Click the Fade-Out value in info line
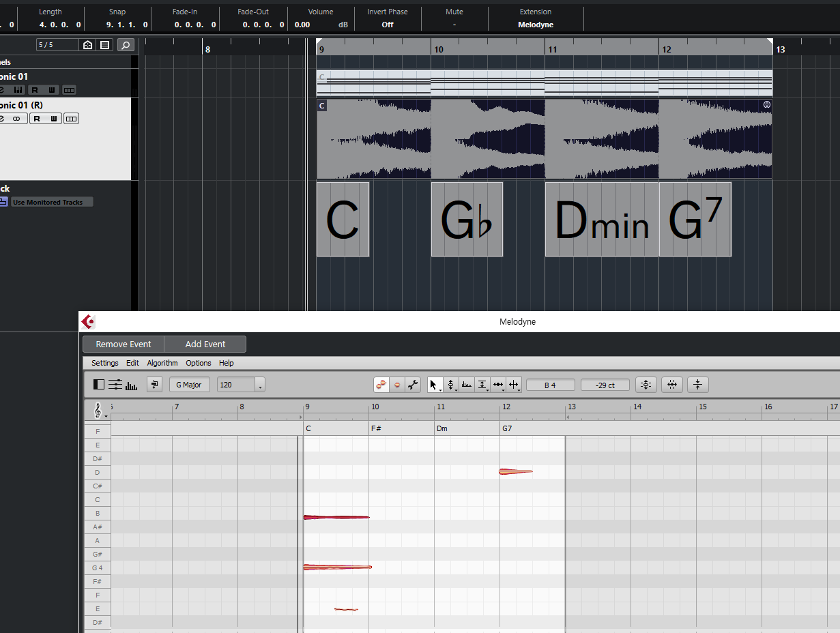 click(x=263, y=25)
